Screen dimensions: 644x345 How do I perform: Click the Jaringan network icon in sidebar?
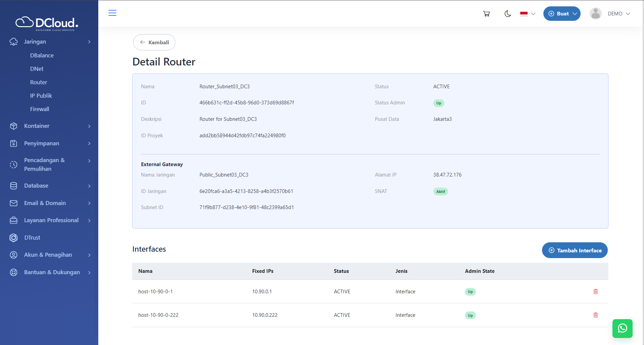point(13,42)
